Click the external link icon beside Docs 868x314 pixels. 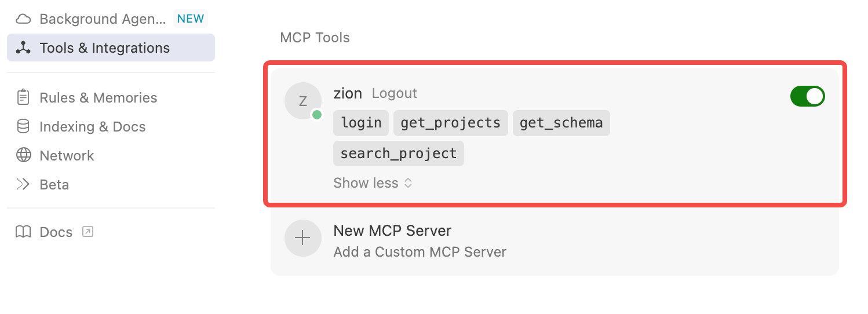coord(87,232)
